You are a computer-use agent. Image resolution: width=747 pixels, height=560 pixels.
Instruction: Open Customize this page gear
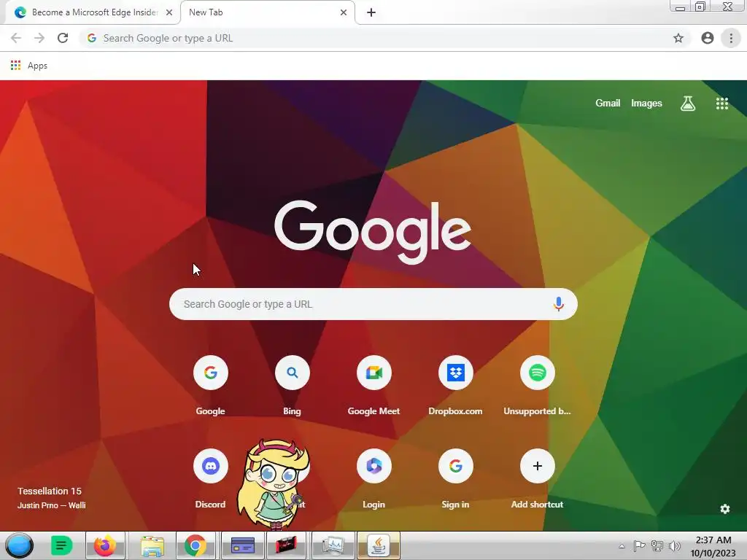point(724,509)
